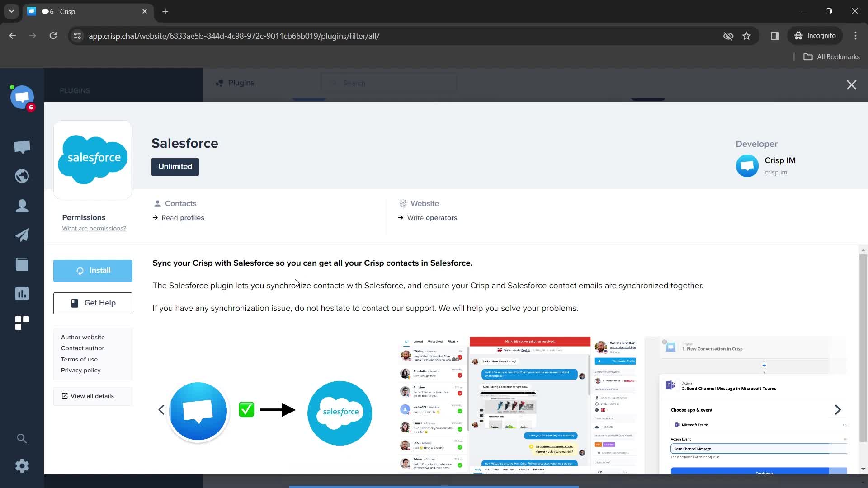Screen dimensions: 868x488
Task: Click the contacts/person sidebar icon
Action: (22, 206)
